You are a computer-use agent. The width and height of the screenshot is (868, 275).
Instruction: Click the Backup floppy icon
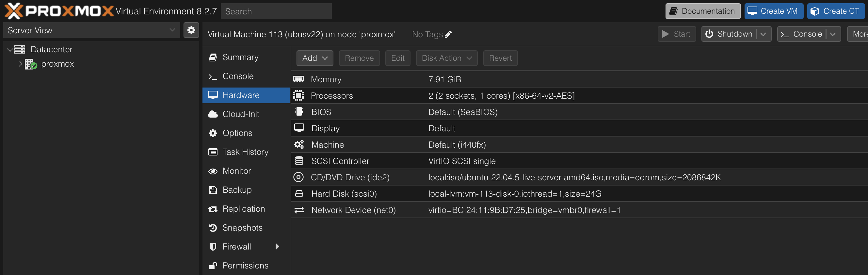(x=213, y=190)
